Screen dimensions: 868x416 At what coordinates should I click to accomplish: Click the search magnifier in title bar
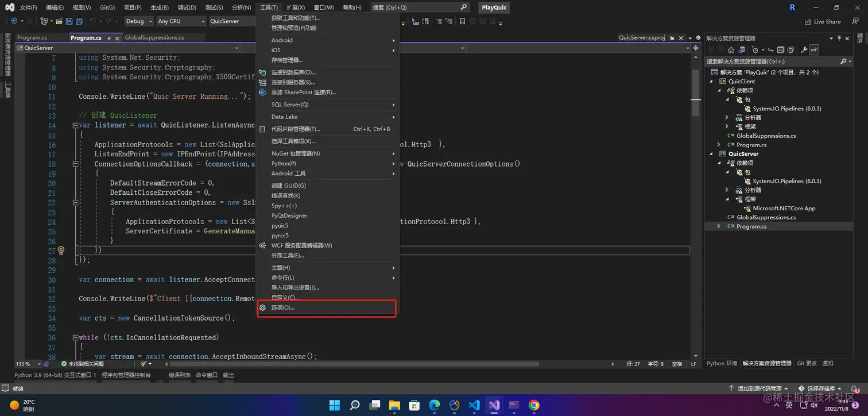tap(464, 7)
